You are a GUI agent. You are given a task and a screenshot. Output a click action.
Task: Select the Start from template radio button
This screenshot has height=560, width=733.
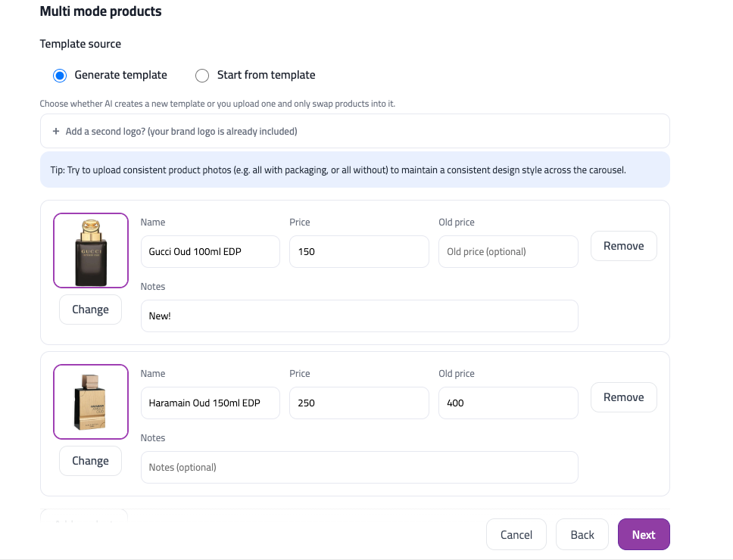[202, 75]
